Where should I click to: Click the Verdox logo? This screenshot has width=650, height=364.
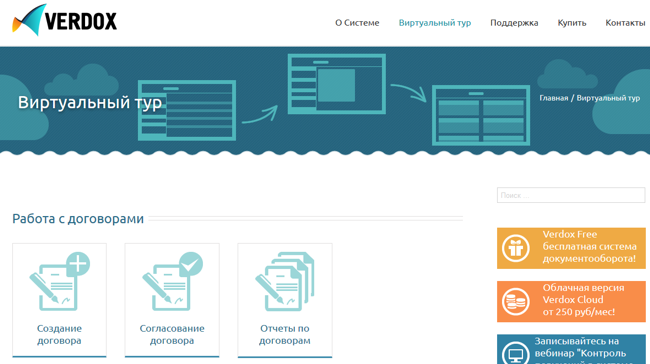point(64,20)
